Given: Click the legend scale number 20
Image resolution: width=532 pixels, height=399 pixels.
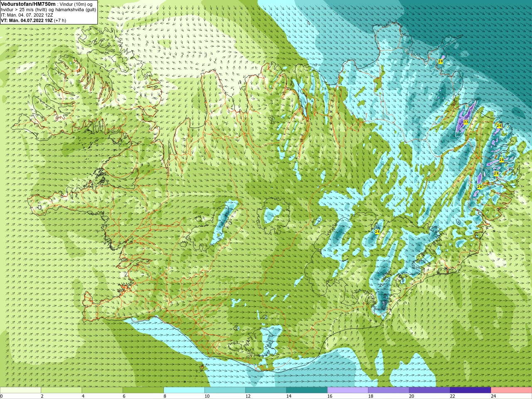Looking at the screenshot, I should (x=412, y=396).
